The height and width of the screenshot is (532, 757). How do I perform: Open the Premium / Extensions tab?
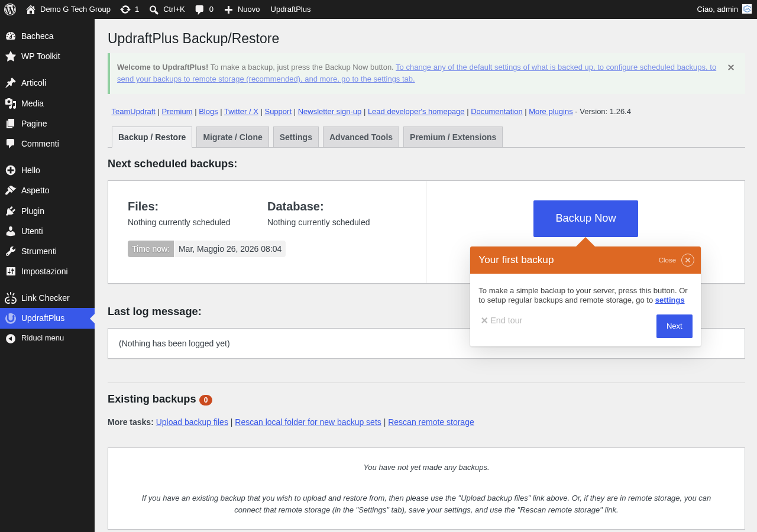coord(453,137)
